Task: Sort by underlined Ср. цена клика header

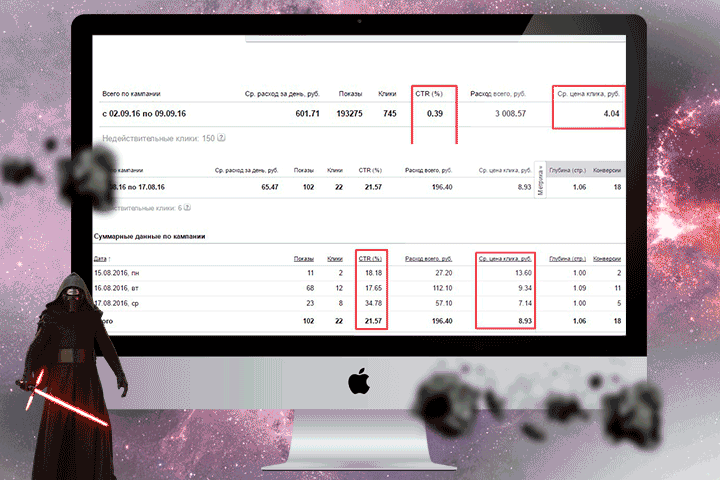Action: click(505, 259)
